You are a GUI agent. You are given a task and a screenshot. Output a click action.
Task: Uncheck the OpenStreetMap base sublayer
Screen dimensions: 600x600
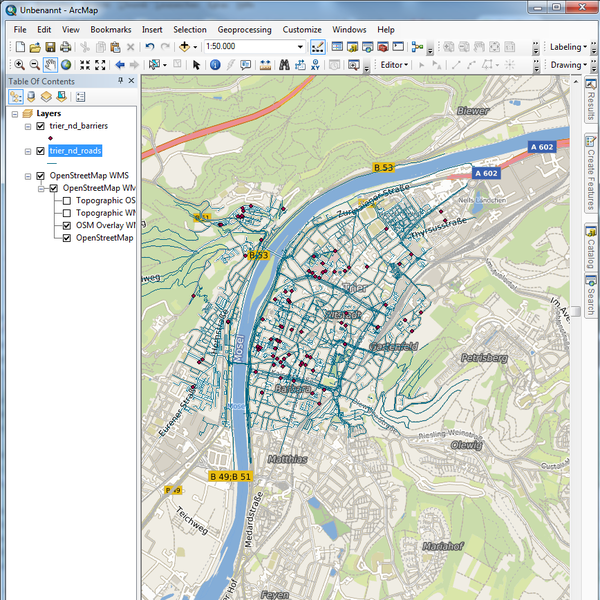click(x=67, y=238)
